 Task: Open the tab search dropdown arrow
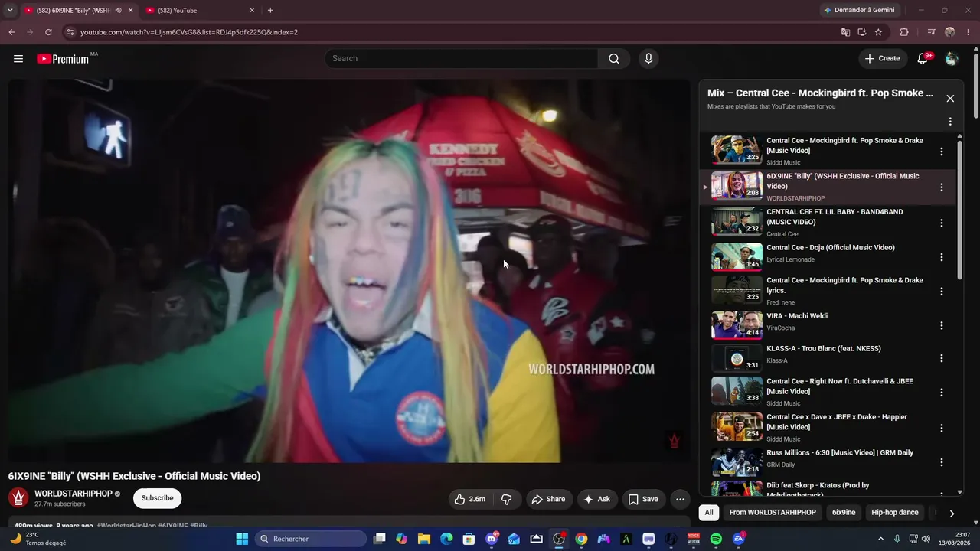coord(10,10)
